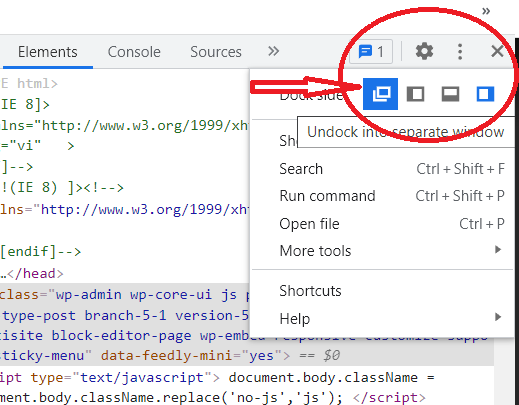Show more DevTools tabs chevron

(273, 51)
